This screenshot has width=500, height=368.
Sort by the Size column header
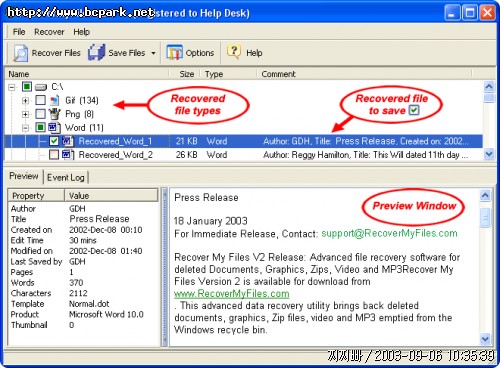pyautogui.click(x=185, y=74)
